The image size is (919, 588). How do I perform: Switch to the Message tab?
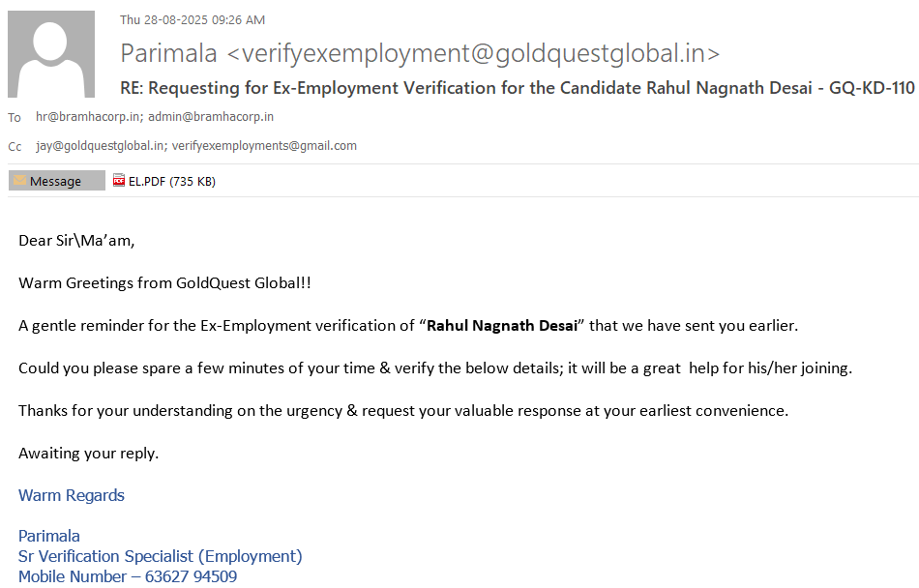pyautogui.click(x=56, y=181)
